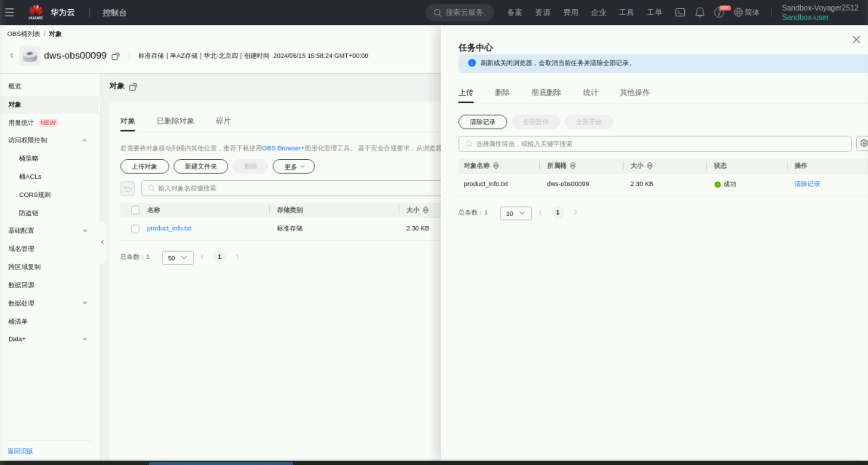Open the 彻底删除 tab in task center

[x=546, y=93]
